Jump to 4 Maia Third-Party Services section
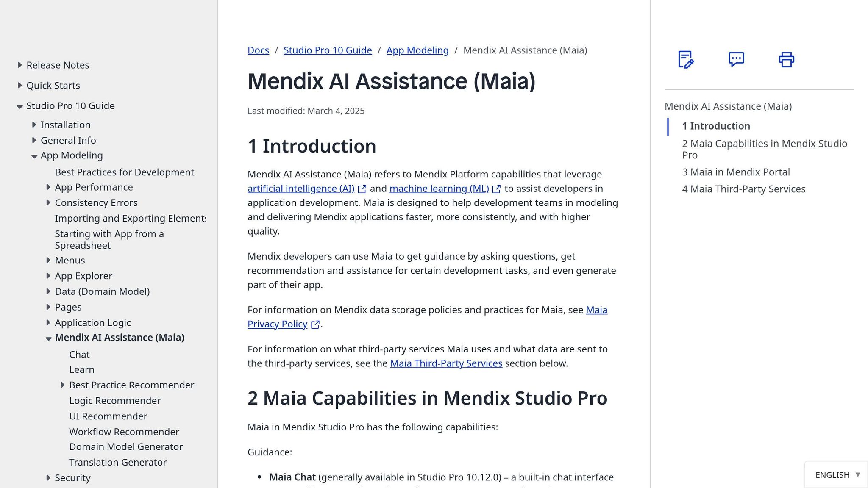 pyautogui.click(x=743, y=189)
